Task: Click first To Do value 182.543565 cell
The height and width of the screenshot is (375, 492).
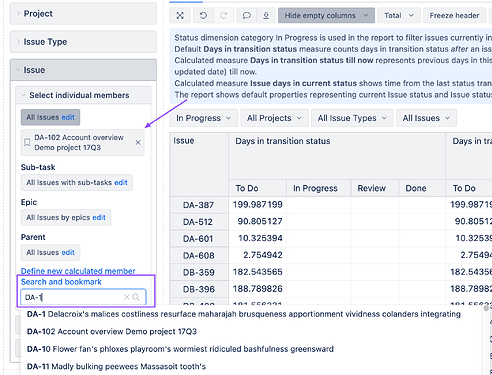Action: [x=257, y=272]
